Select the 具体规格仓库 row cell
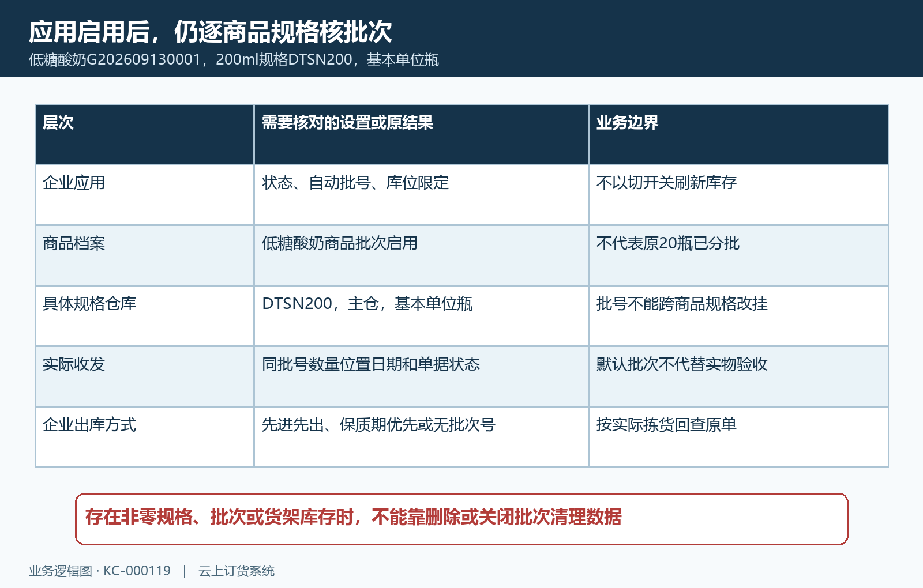This screenshot has width=923, height=588. [145, 316]
